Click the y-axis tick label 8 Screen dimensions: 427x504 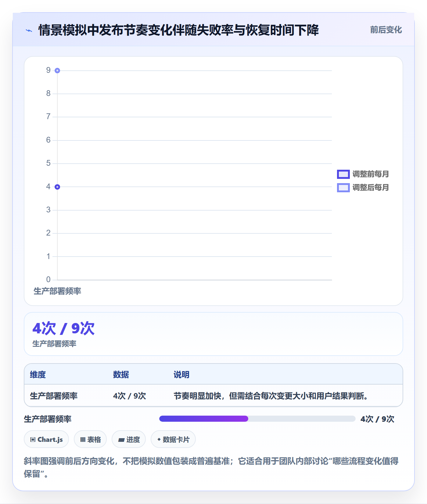click(48, 94)
